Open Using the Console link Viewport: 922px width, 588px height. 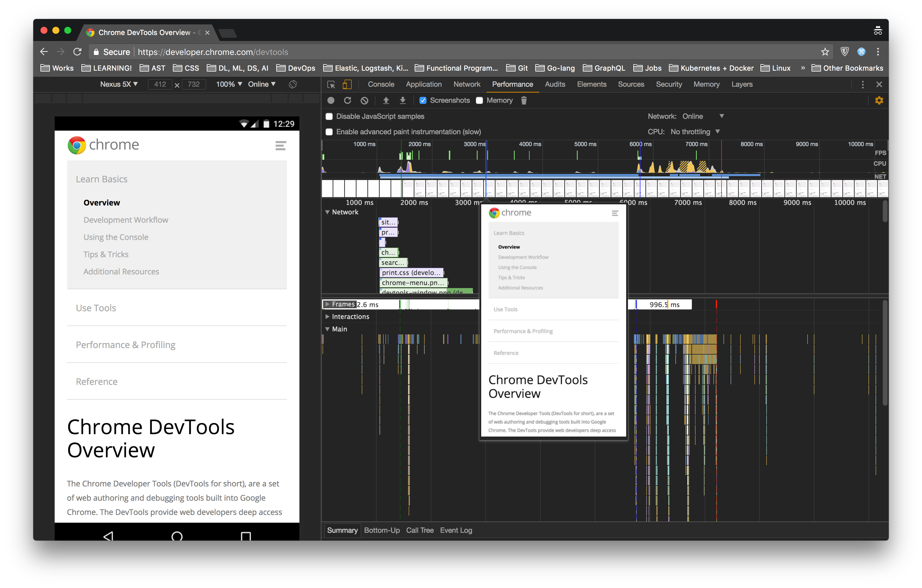click(116, 237)
